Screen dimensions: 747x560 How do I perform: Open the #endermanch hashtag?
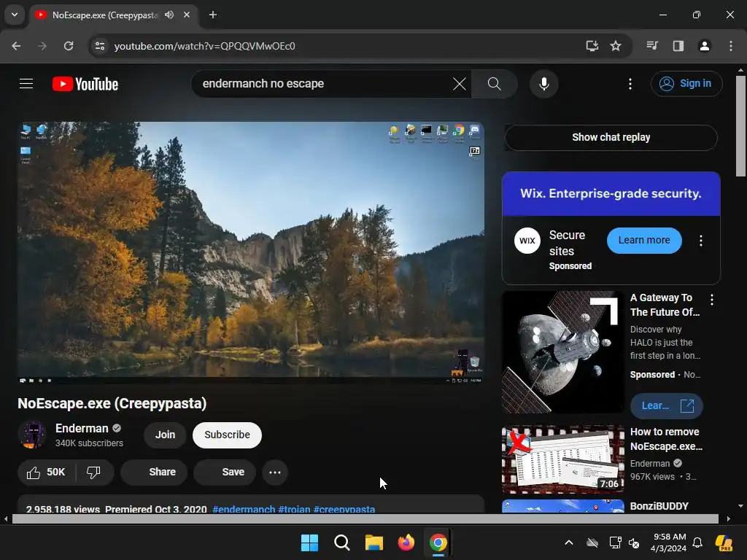pos(244,509)
